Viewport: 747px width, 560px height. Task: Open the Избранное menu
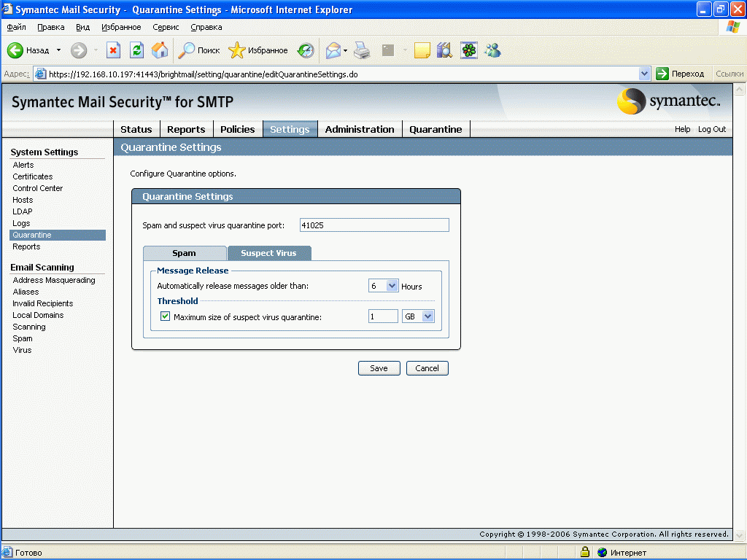click(121, 27)
